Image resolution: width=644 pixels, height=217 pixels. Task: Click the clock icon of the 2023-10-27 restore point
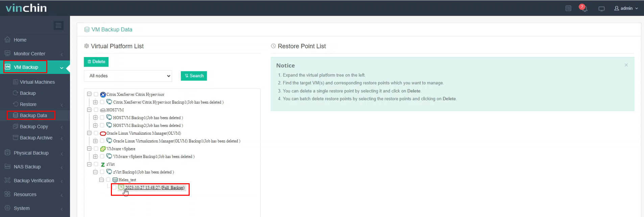(121, 187)
